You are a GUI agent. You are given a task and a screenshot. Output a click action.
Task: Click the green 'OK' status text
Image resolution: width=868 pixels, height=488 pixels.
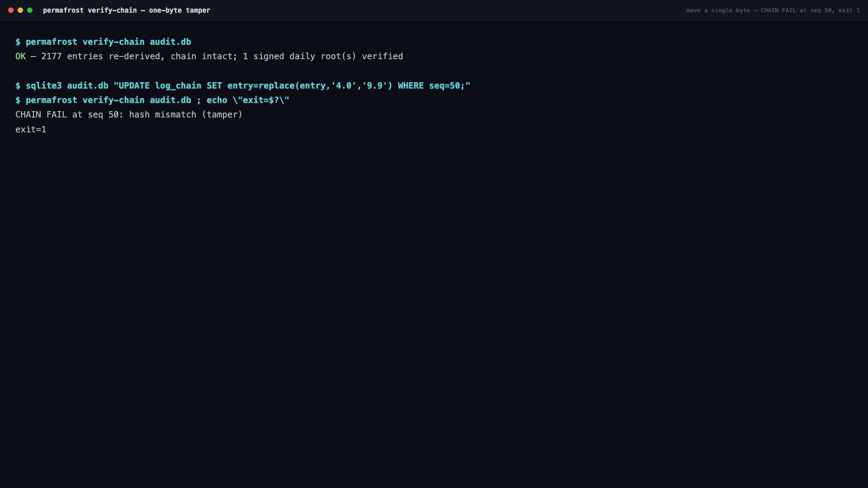(21, 56)
